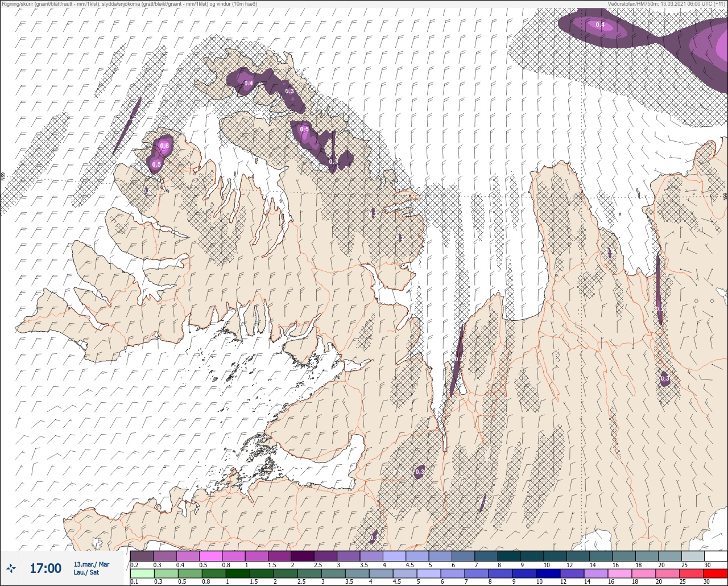Pick the pale green lower swatch at 0.1
Image resolution: width=728 pixels, height=586 pixels.
[142, 573]
